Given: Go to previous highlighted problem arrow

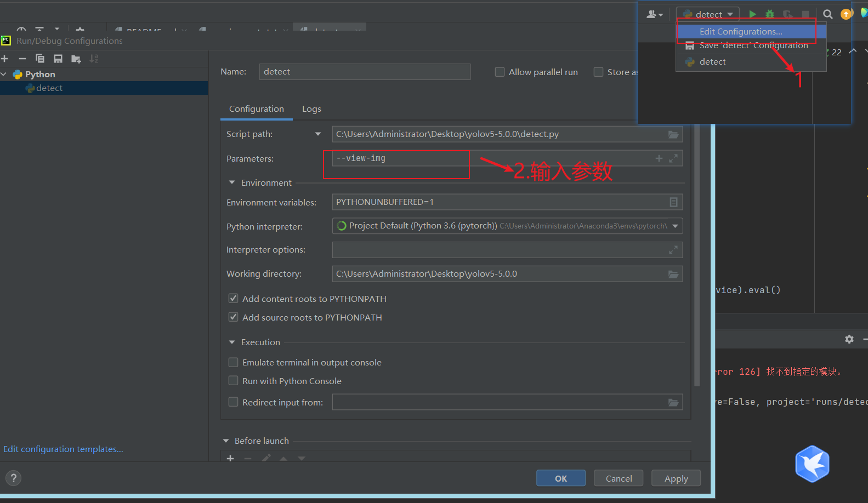Looking at the screenshot, I should (x=853, y=51).
